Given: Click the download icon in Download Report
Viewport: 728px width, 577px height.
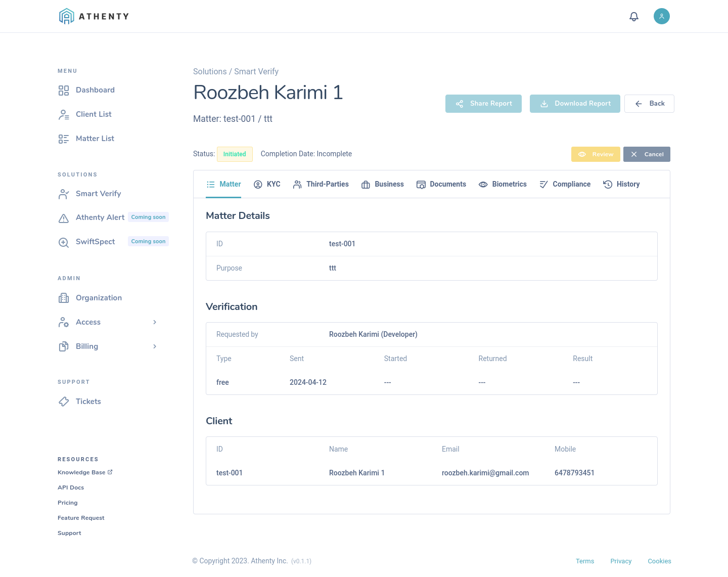Looking at the screenshot, I should (x=544, y=104).
